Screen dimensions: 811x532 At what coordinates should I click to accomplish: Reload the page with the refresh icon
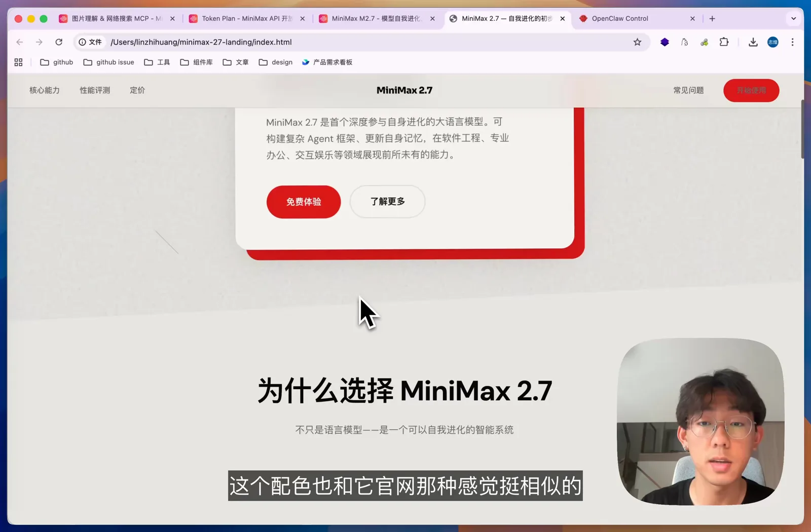pyautogui.click(x=59, y=42)
